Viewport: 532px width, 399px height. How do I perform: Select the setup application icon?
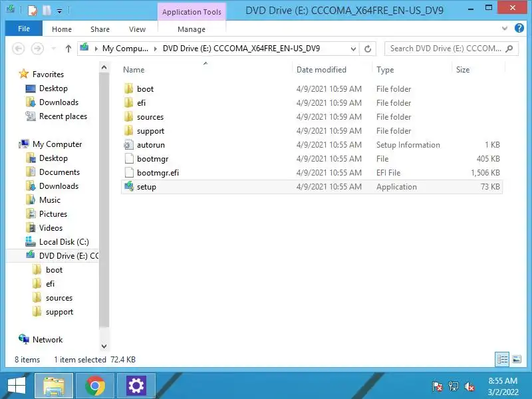click(x=129, y=187)
